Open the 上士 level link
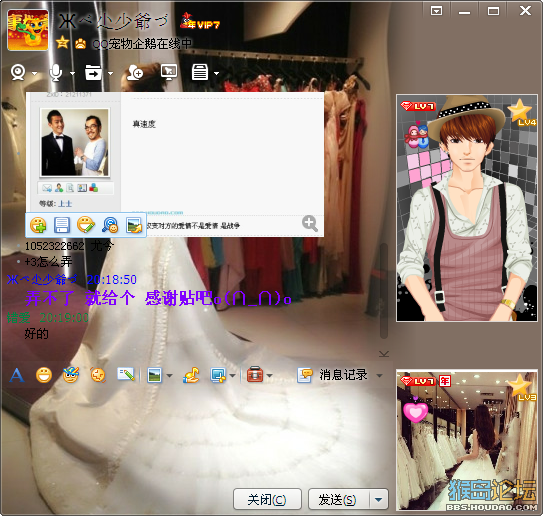Screen dimensions: 543x516 [x=65, y=204]
